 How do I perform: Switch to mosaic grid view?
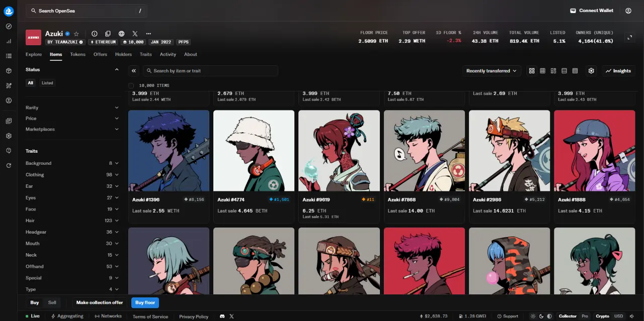(x=553, y=71)
